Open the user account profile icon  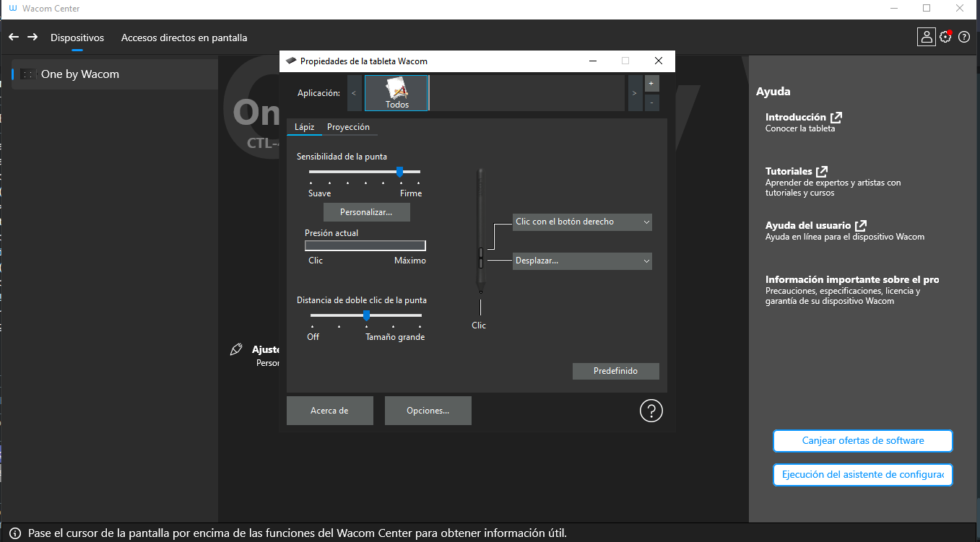click(x=926, y=37)
